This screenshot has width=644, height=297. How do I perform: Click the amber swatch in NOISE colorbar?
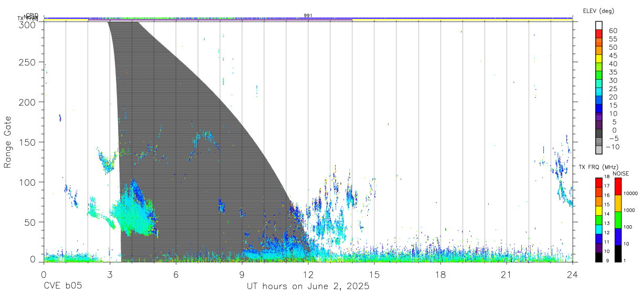618,203
